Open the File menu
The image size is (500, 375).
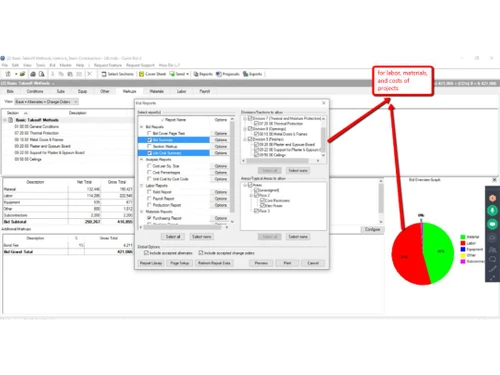click(x=5, y=65)
